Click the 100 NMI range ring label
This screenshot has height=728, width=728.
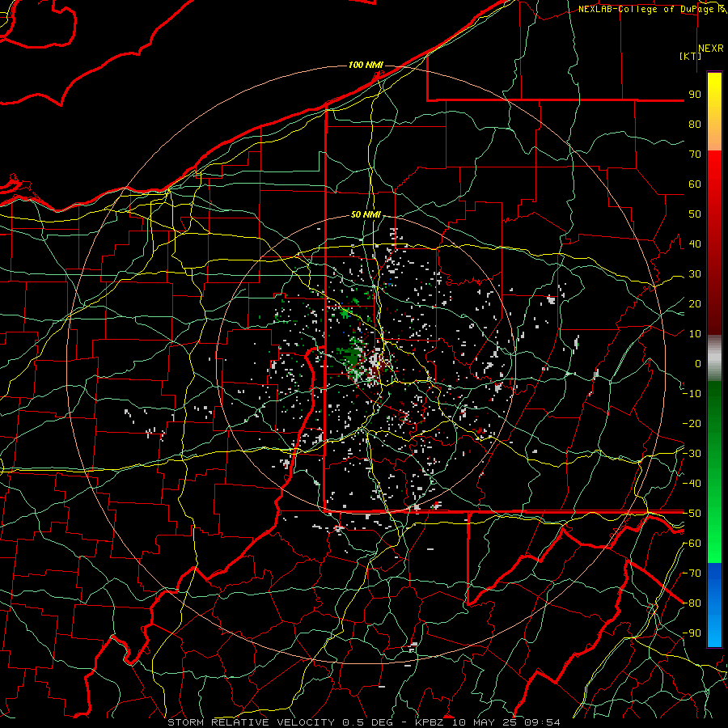click(366, 65)
